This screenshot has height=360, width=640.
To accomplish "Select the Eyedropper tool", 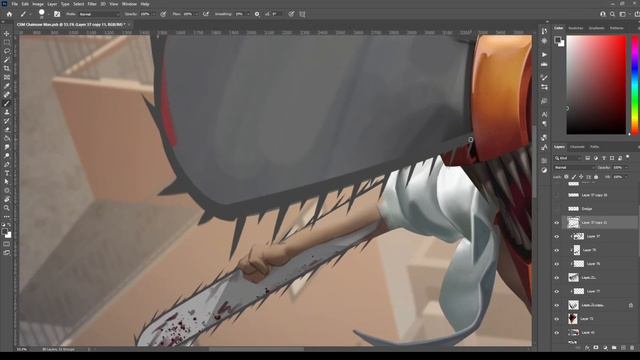I will [7, 86].
